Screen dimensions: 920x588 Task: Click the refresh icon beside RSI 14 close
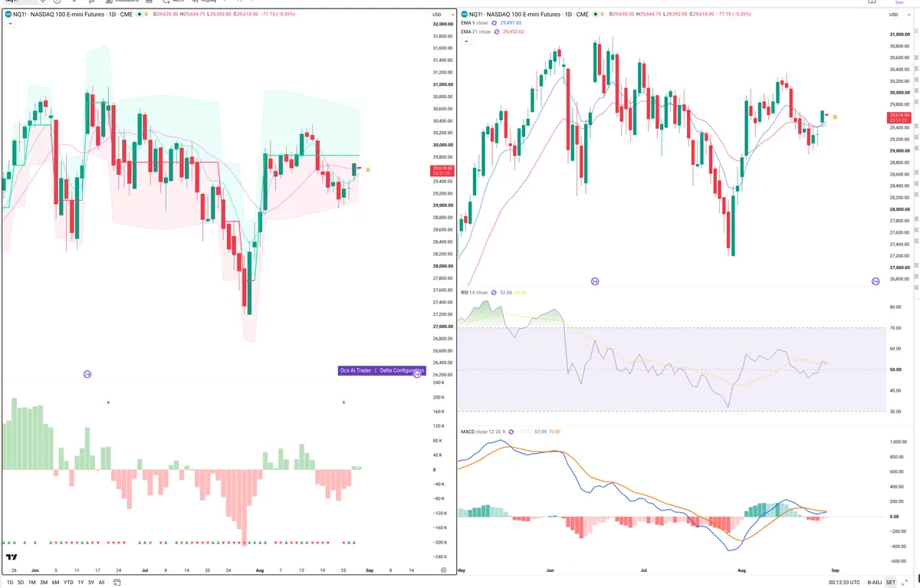[494, 292]
